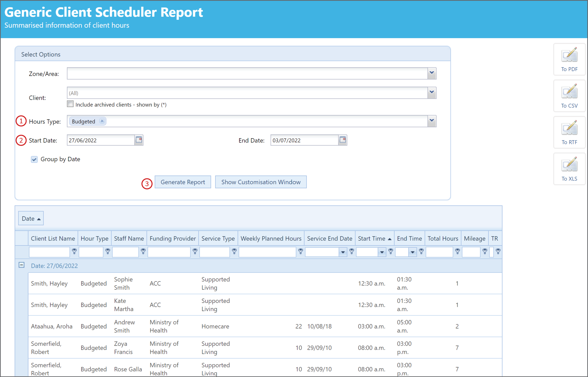
Task: Click the End Date input field
Action: point(304,140)
